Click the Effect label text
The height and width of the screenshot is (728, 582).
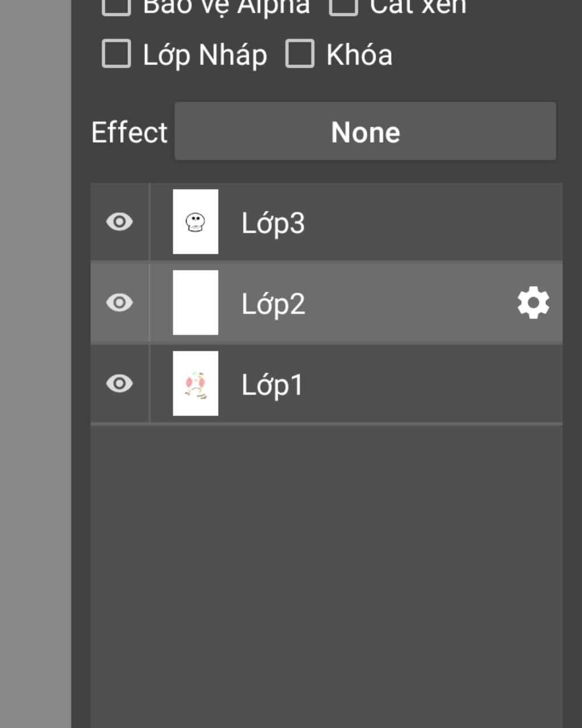(130, 133)
